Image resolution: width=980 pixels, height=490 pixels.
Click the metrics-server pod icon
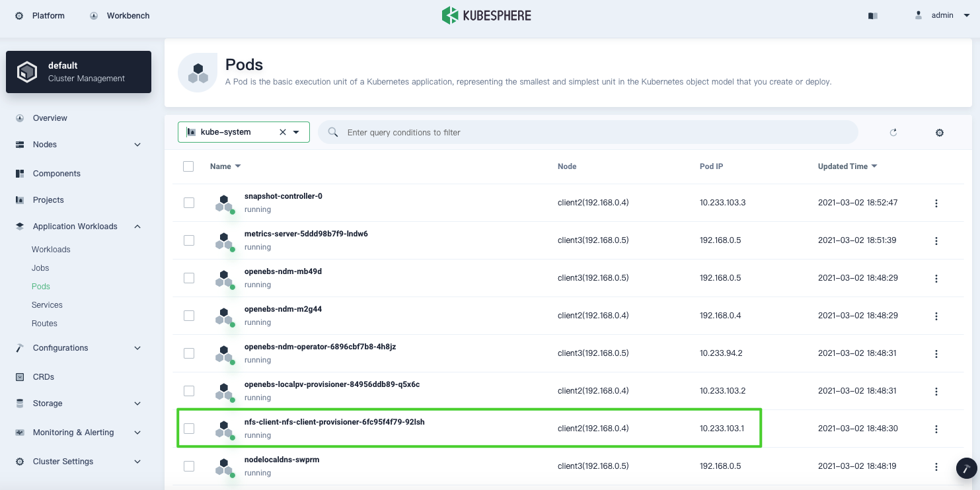[x=225, y=241]
